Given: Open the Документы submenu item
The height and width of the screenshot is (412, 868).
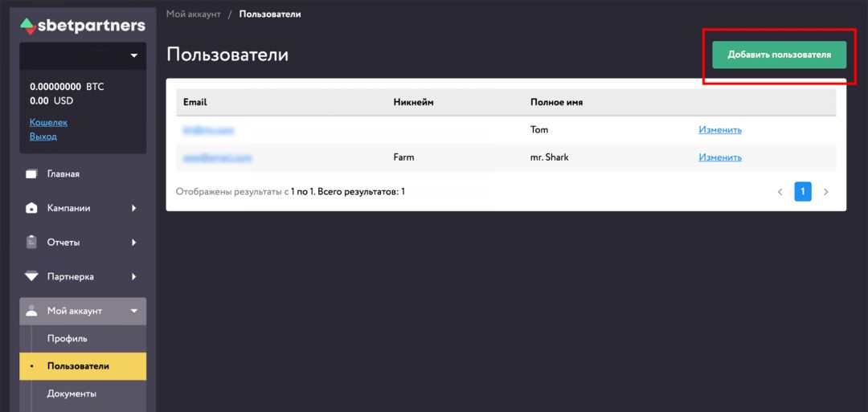Looking at the screenshot, I should (72, 394).
